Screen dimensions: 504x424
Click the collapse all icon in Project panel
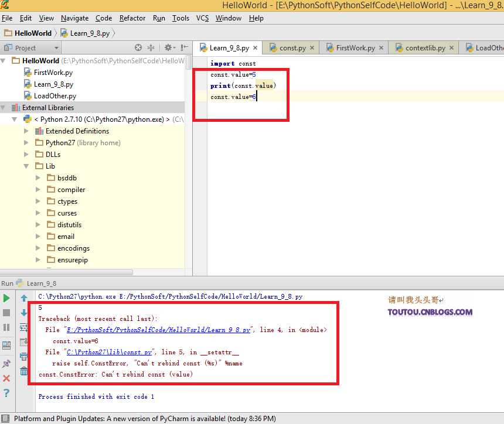tap(151, 48)
